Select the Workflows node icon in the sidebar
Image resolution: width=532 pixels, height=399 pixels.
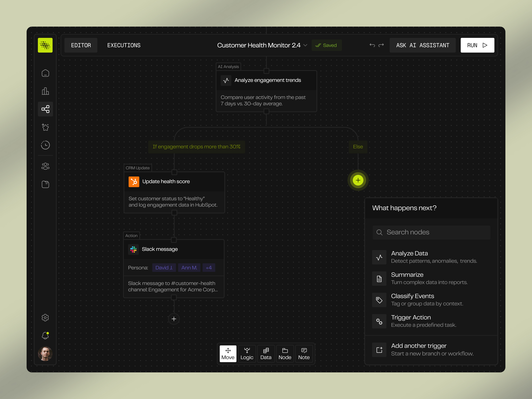point(45,109)
